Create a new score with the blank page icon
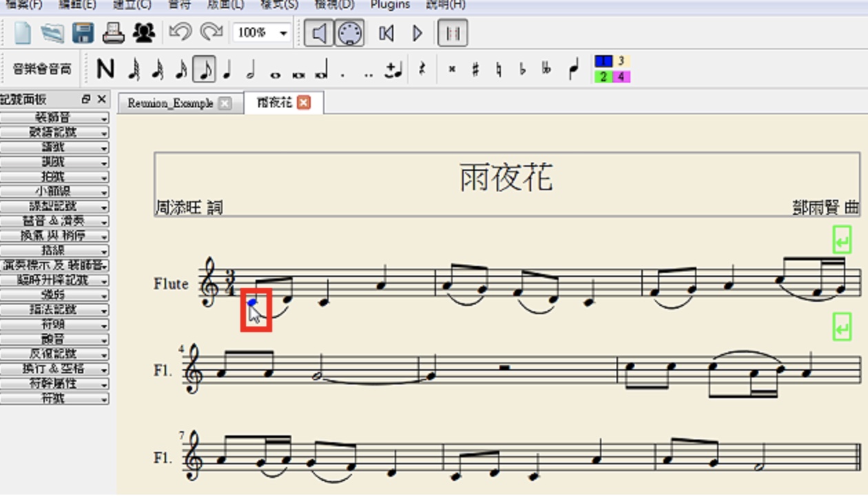Viewport: 868px width, 496px height. [x=23, y=32]
